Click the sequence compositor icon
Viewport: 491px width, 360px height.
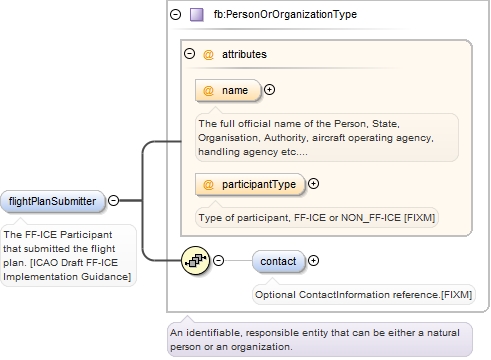click(x=196, y=261)
